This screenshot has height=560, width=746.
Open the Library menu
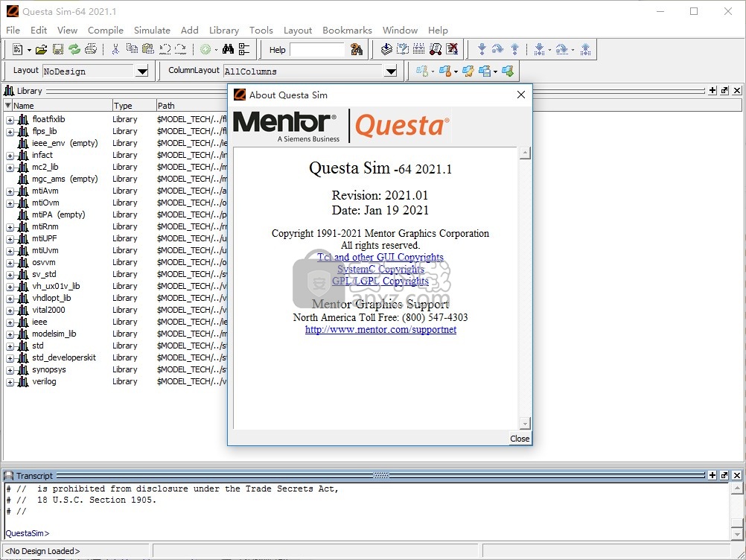[224, 30]
